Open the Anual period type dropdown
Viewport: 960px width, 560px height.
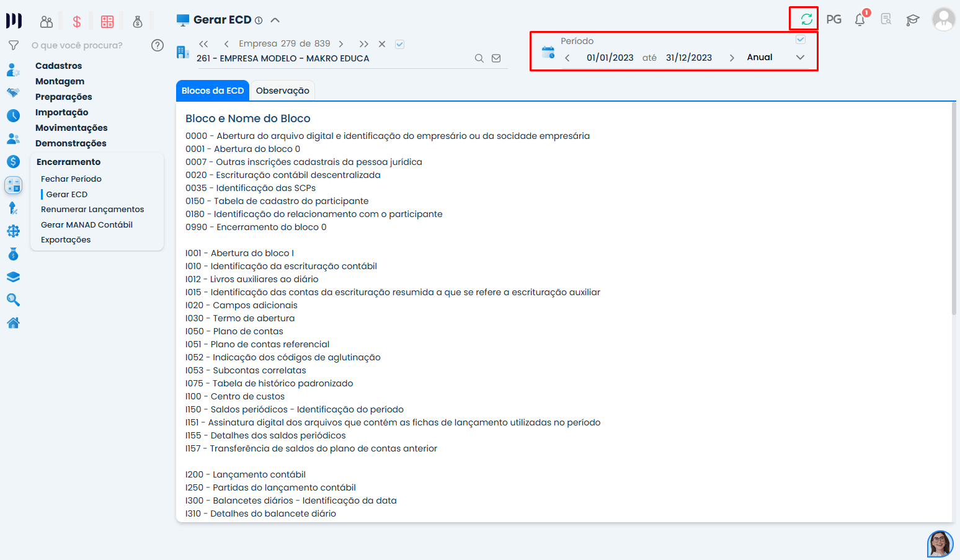775,57
